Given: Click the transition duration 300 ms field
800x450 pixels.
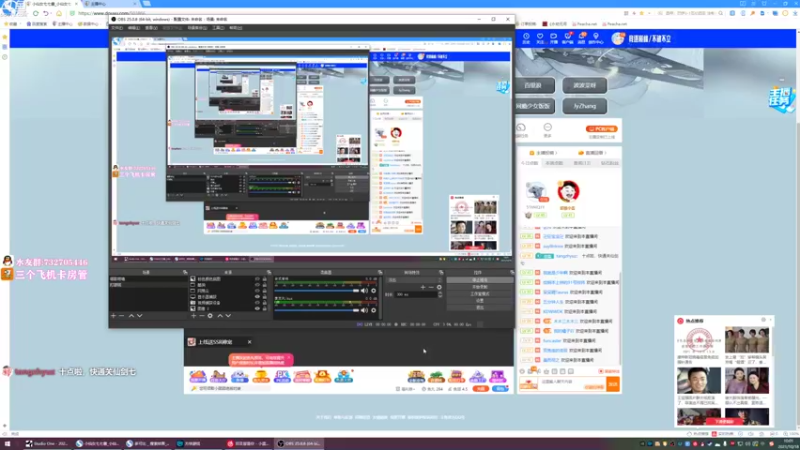Looking at the screenshot, I should 416,294.
